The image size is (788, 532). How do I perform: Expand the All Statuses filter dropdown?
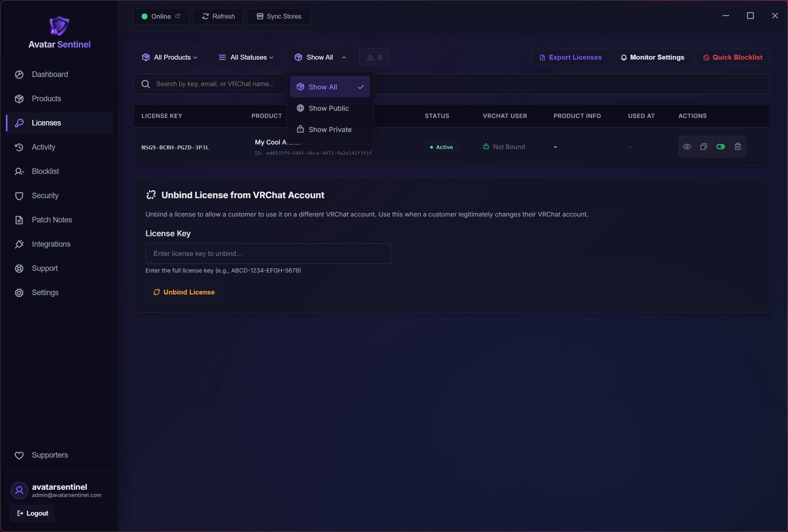(x=246, y=57)
